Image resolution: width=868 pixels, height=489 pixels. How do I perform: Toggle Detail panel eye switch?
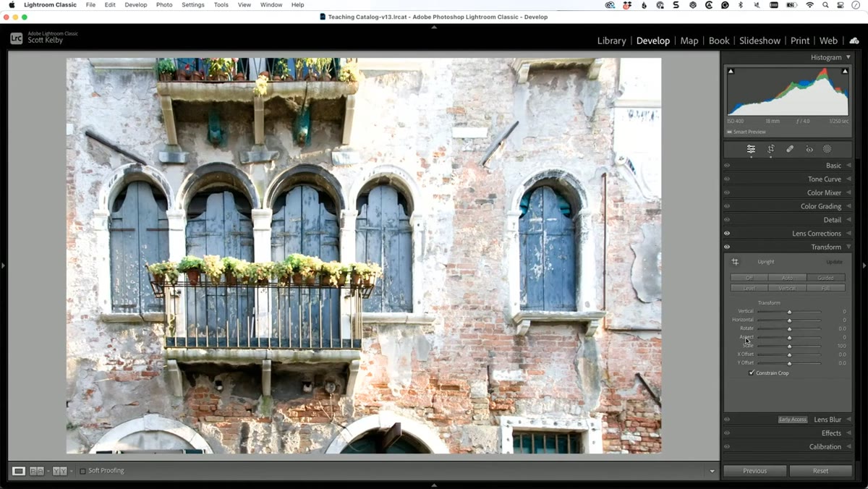pyautogui.click(x=727, y=220)
